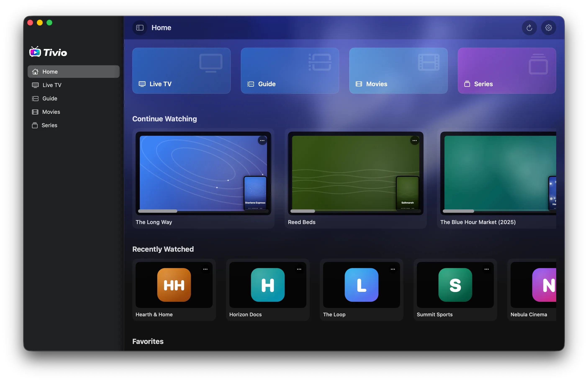
Task: Click the Nebula Cinema label
Action: (529, 314)
